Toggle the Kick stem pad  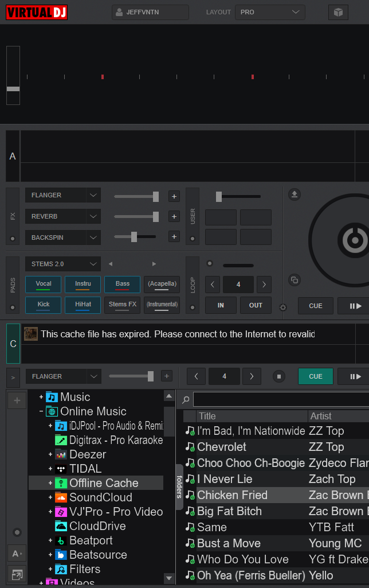point(43,305)
